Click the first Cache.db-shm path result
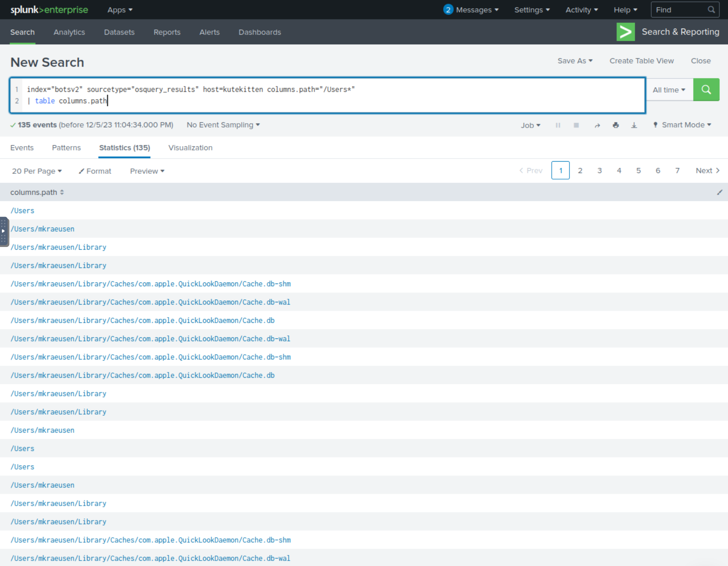728x566 pixels. tap(151, 284)
